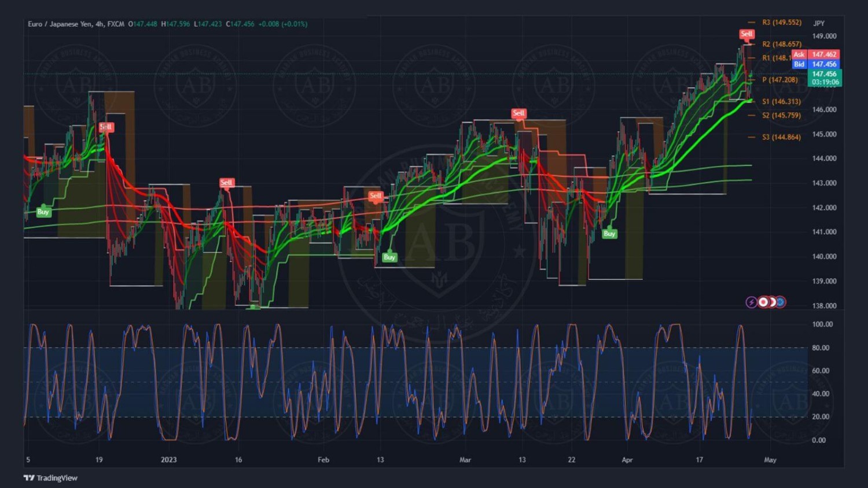Click the Sell signal above mid-March candles
This screenshot has height=488, width=868.
click(518, 113)
